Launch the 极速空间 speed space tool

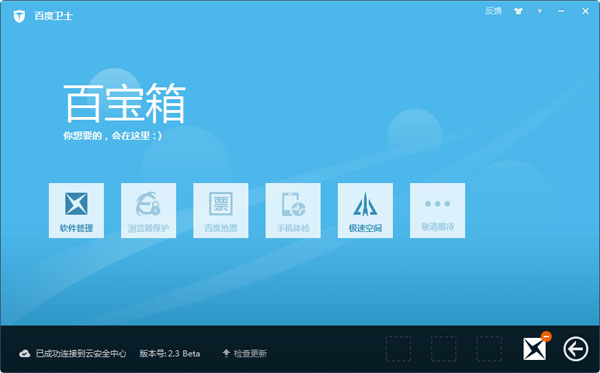pyautogui.click(x=365, y=210)
